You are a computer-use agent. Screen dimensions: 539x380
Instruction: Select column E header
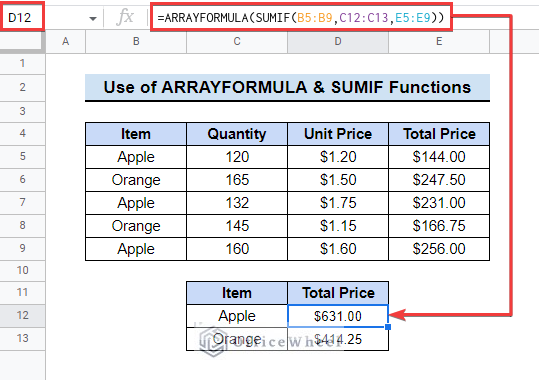coord(439,42)
